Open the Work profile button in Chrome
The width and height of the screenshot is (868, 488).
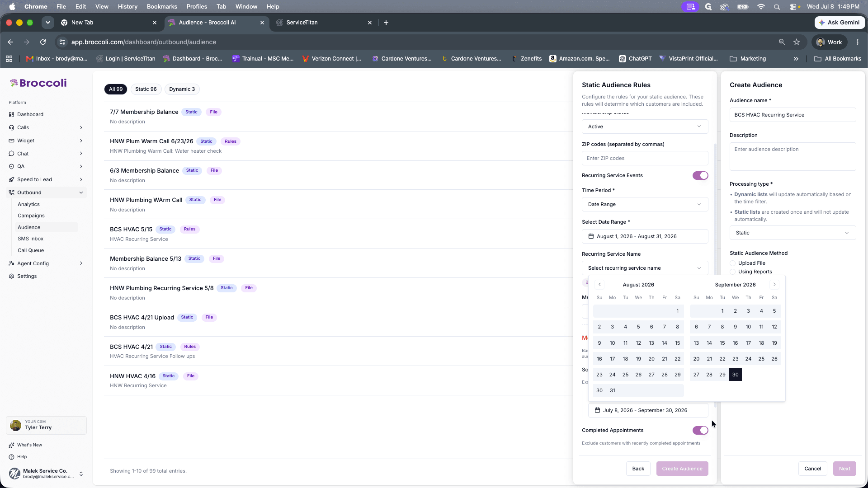pos(830,42)
